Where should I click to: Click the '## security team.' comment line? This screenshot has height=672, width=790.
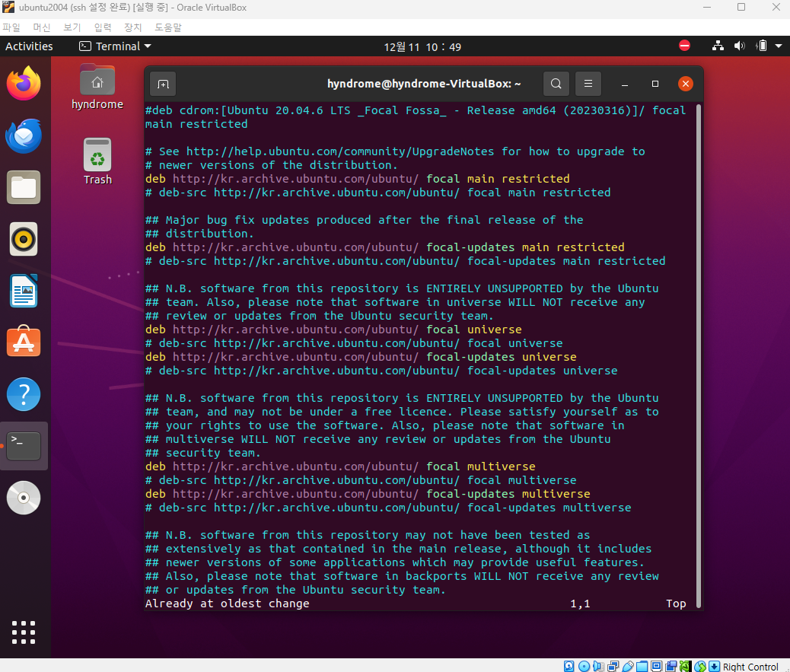(x=203, y=453)
